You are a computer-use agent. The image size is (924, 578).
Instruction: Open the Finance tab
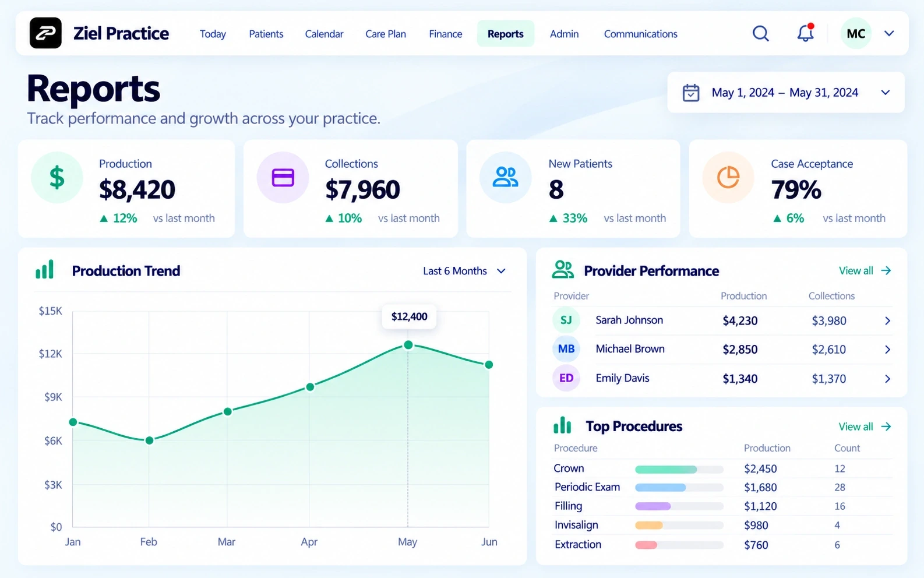[446, 34]
